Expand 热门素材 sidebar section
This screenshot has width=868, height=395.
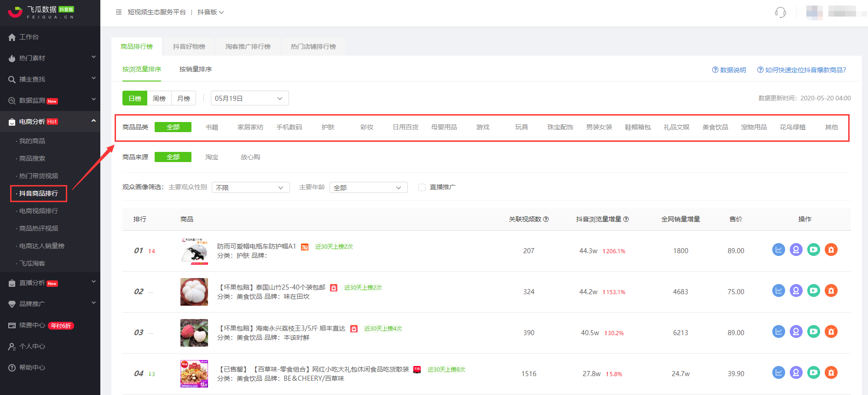coord(50,58)
